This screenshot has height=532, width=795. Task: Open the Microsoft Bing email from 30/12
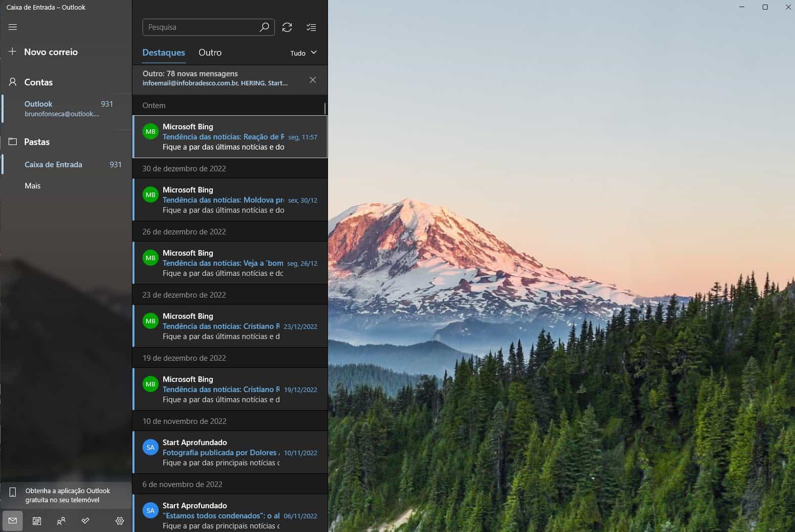coord(230,200)
